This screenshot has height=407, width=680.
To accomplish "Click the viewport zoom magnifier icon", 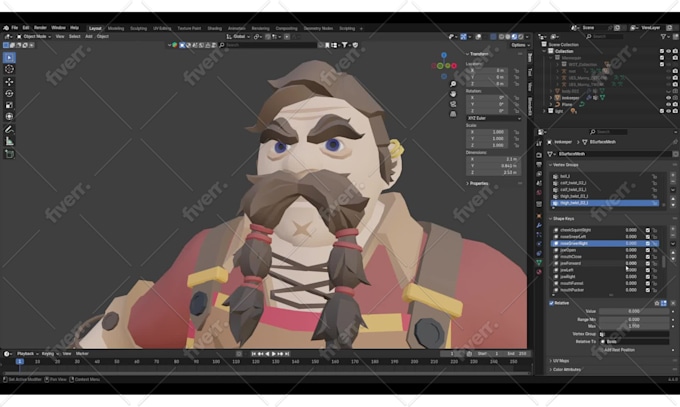I will [x=453, y=84].
